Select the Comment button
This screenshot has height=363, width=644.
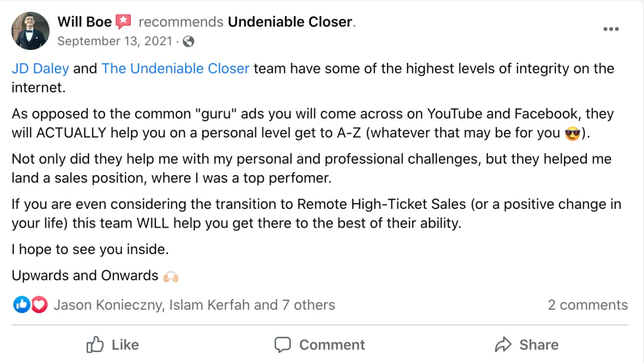click(319, 345)
